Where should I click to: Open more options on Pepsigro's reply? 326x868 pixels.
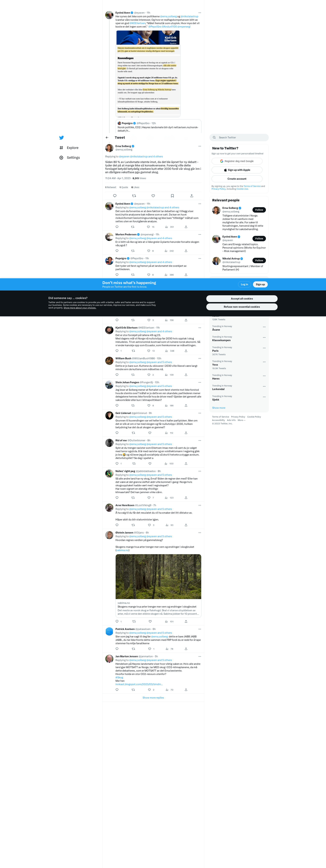coord(200,258)
